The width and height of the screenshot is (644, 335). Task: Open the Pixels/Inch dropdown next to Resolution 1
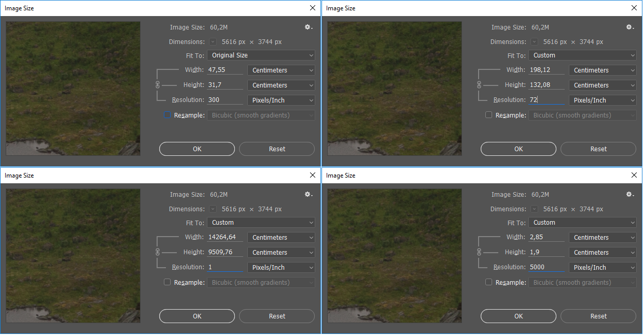tap(282, 268)
